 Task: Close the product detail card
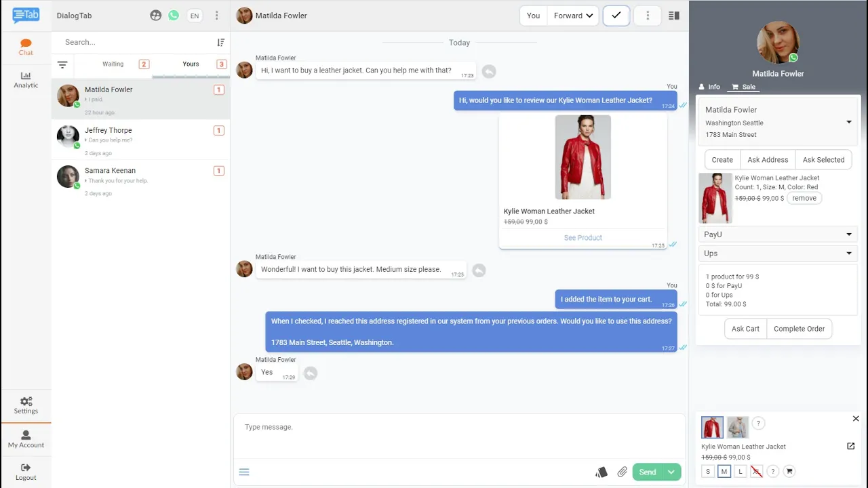856,419
